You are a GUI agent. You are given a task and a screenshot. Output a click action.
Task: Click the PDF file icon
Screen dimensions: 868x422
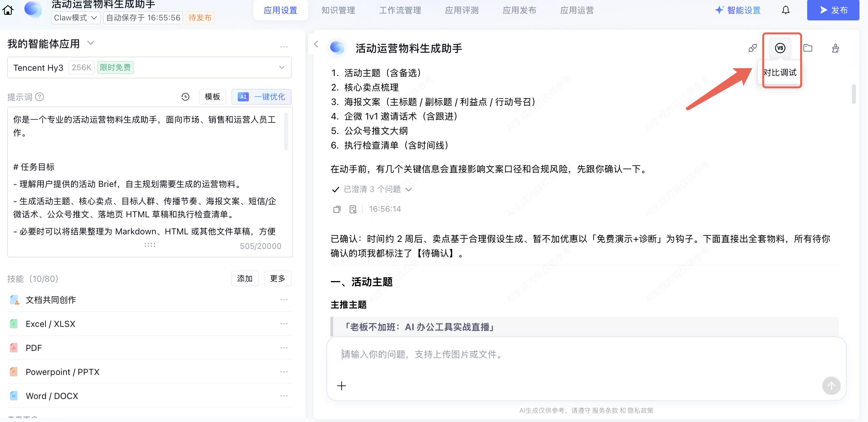click(13, 348)
